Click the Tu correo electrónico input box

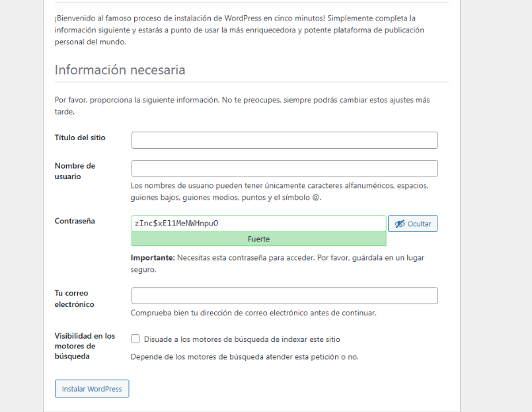[284, 296]
